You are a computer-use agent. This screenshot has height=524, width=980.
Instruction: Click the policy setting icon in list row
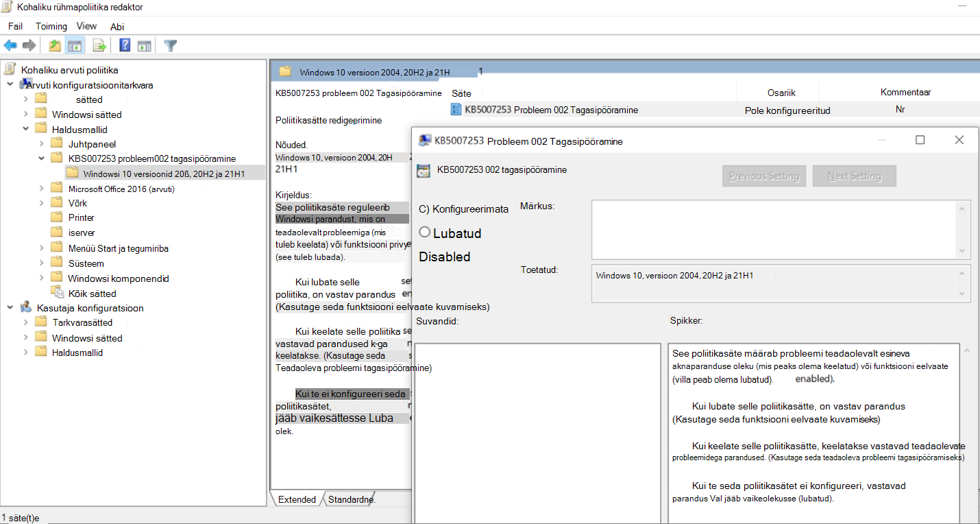click(456, 109)
